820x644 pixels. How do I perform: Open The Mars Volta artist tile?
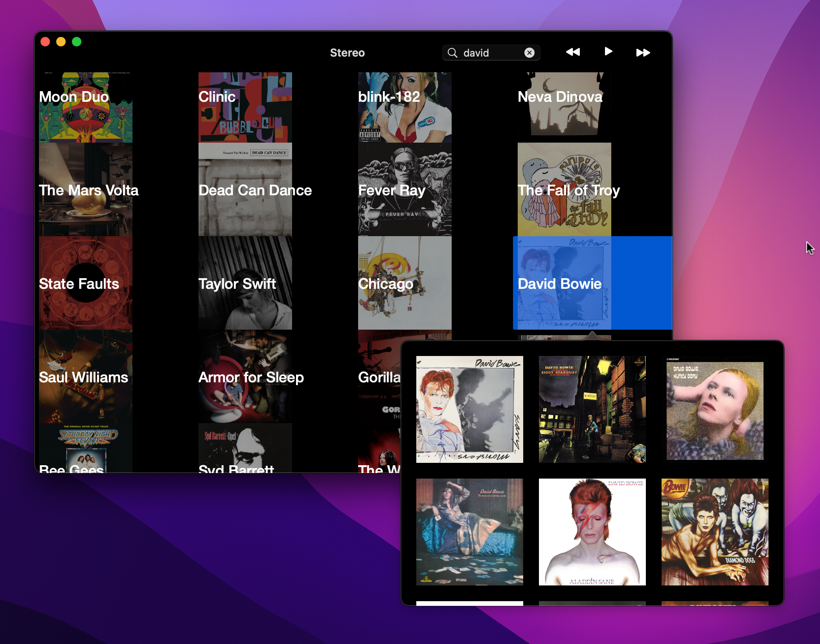click(x=86, y=189)
